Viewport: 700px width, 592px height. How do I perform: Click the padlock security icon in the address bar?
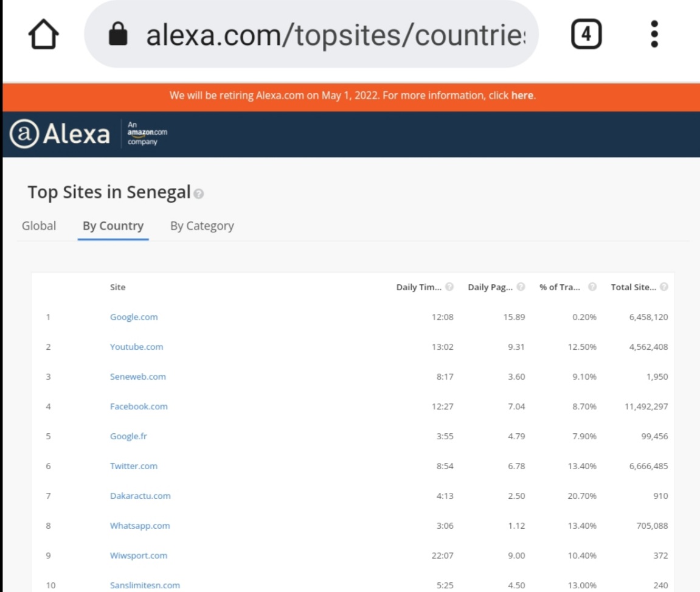pos(119,33)
